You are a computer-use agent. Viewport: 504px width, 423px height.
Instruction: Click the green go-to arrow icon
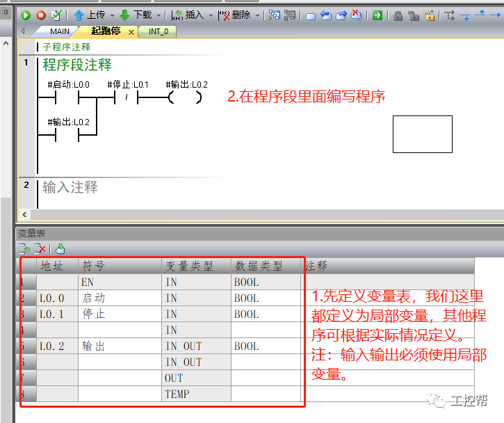(377, 15)
